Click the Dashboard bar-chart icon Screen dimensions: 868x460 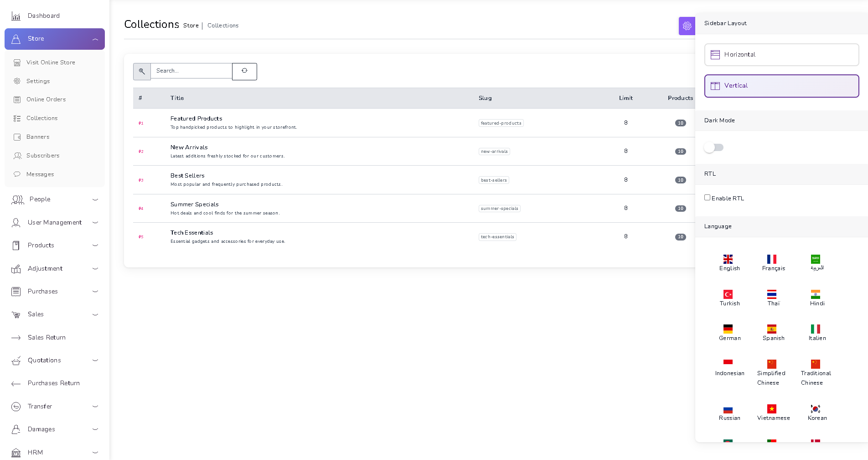pos(15,16)
